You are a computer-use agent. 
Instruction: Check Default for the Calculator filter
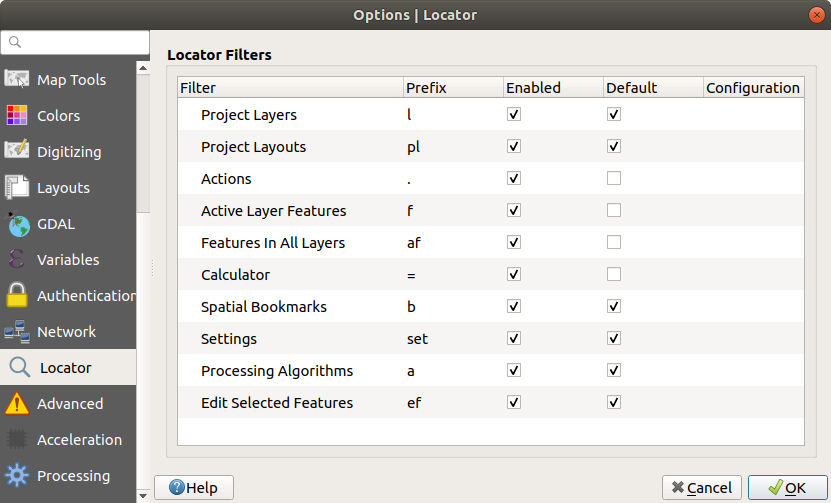coord(614,275)
